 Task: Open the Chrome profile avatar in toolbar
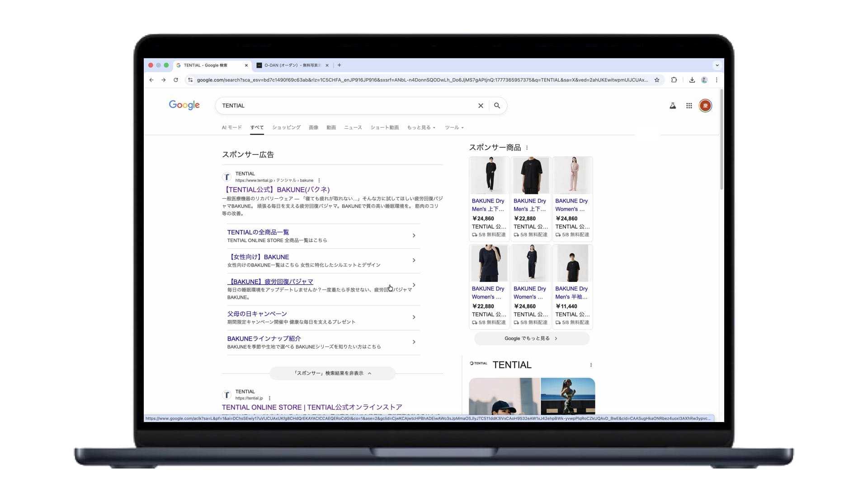click(704, 80)
